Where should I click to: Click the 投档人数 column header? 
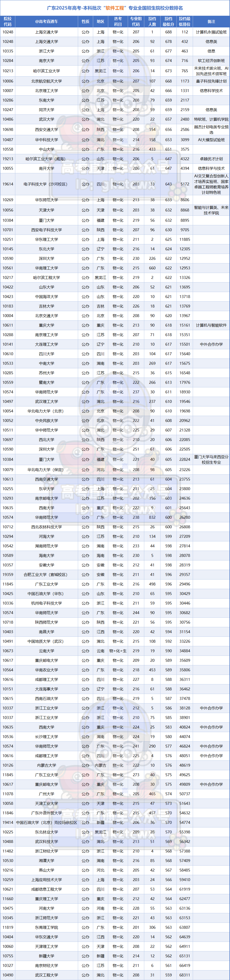(152, 21)
